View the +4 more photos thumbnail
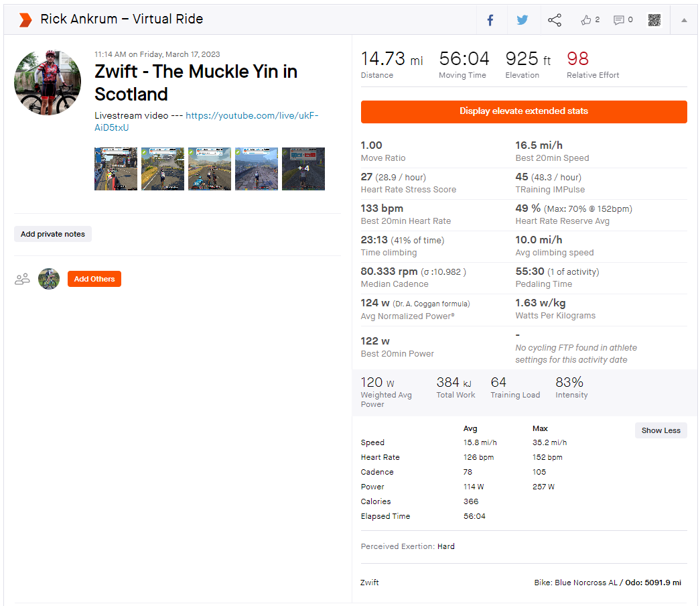This screenshot has width=700, height=606. click(x=303, y=169)
